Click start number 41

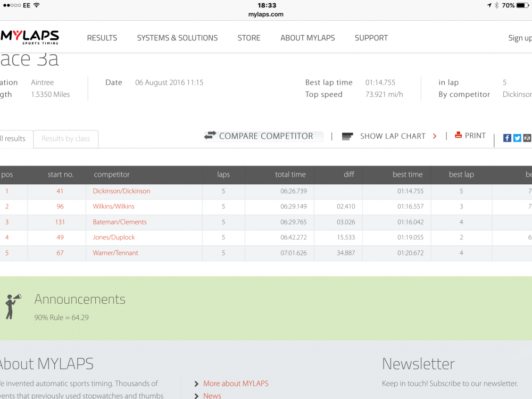coord(60,191)
